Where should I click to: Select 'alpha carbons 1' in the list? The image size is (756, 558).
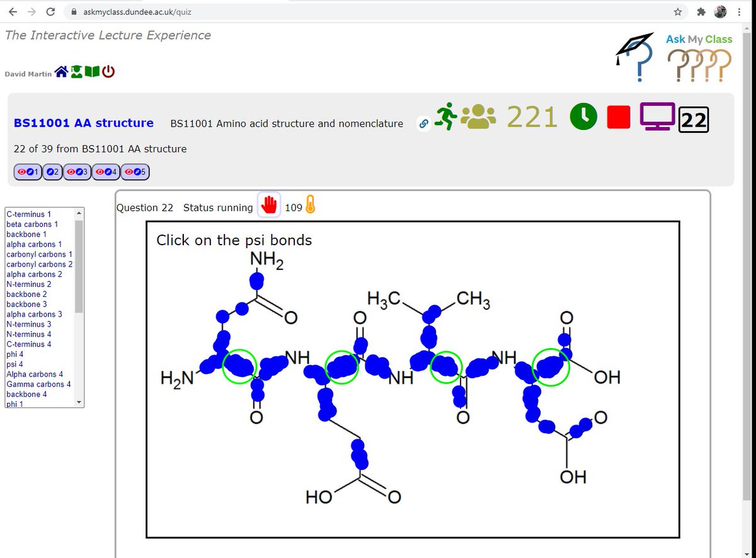click(x=34, y=245)
